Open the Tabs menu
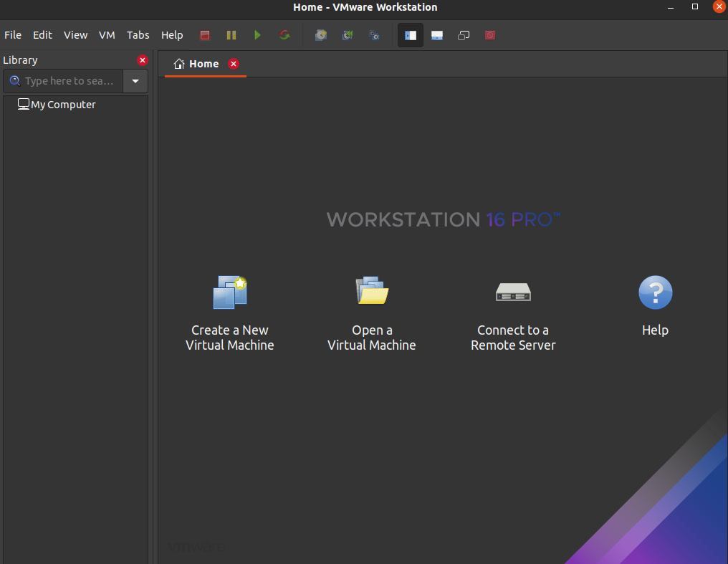This screenshot has height=564, width=728. click(138, 35)
